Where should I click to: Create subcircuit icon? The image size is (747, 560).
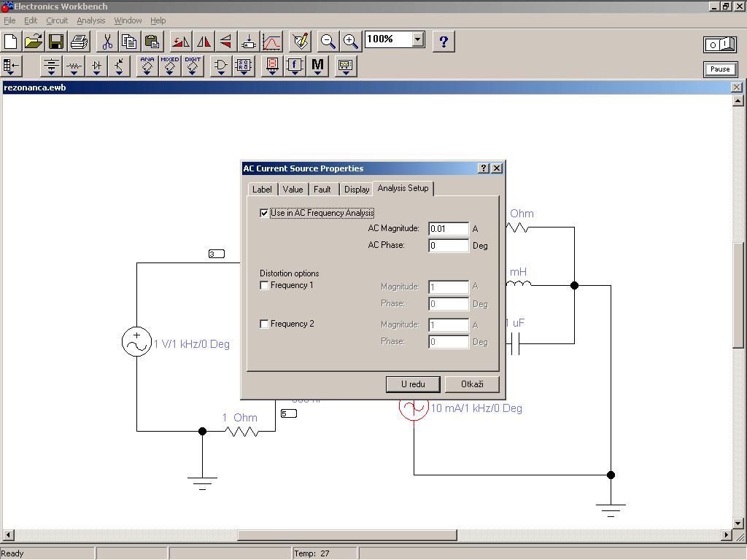[249, 42]
